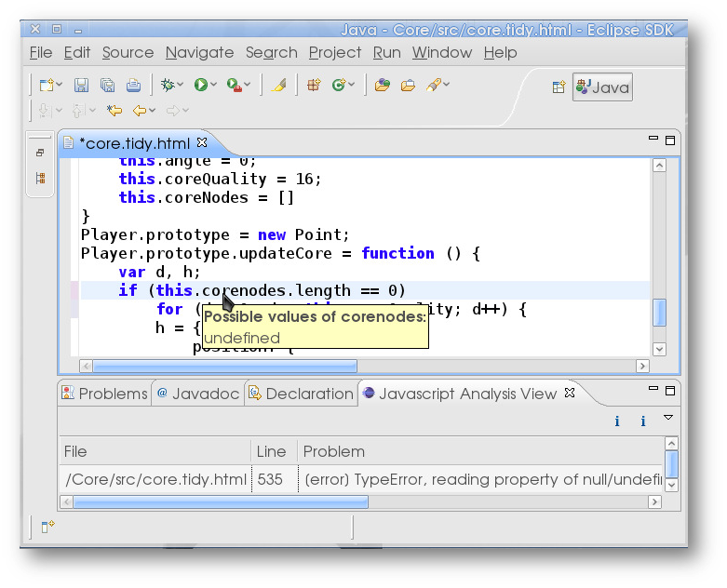Click the second blue info icon

pyautogui.click(x=643, y=421)
